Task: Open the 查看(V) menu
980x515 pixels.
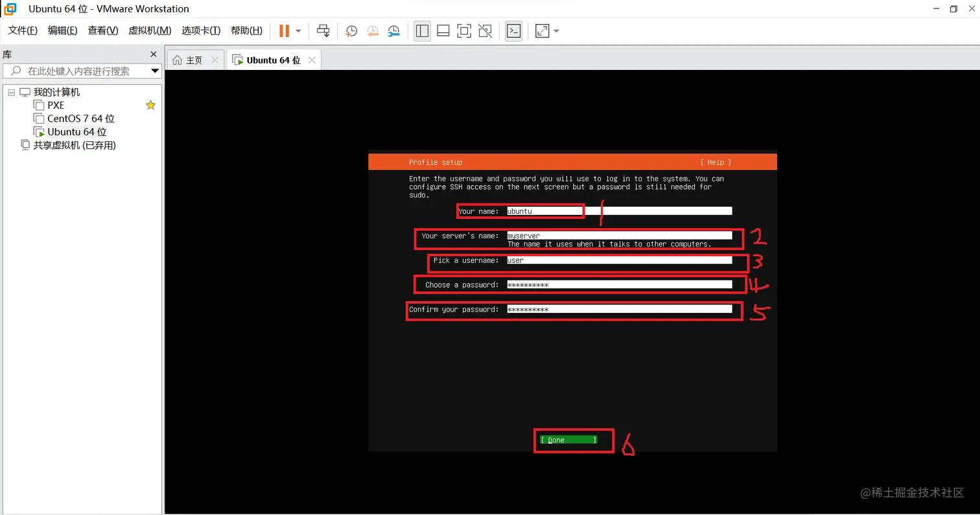Action: pos(103,30)
